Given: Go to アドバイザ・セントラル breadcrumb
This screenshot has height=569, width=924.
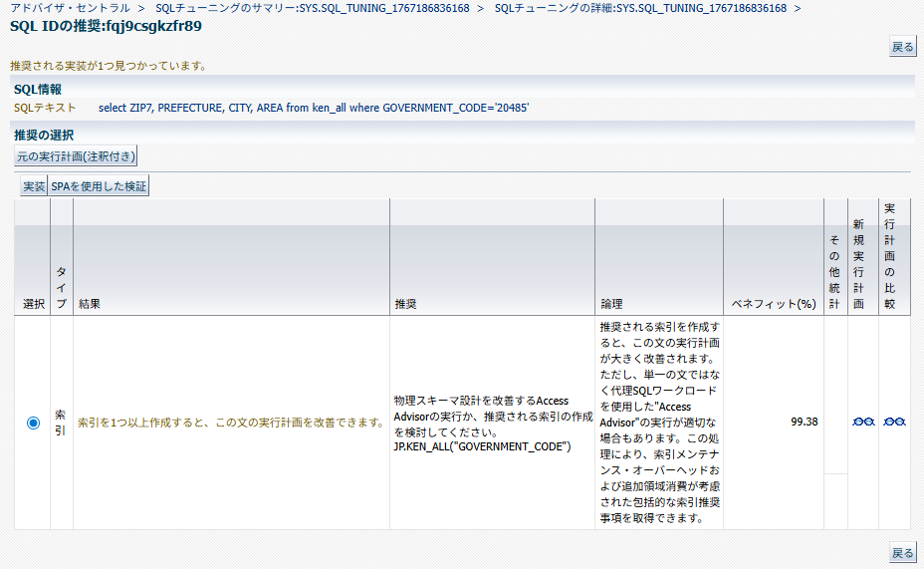Looking at the screenshot, I should pyautogui.click(x=70, y=8).
